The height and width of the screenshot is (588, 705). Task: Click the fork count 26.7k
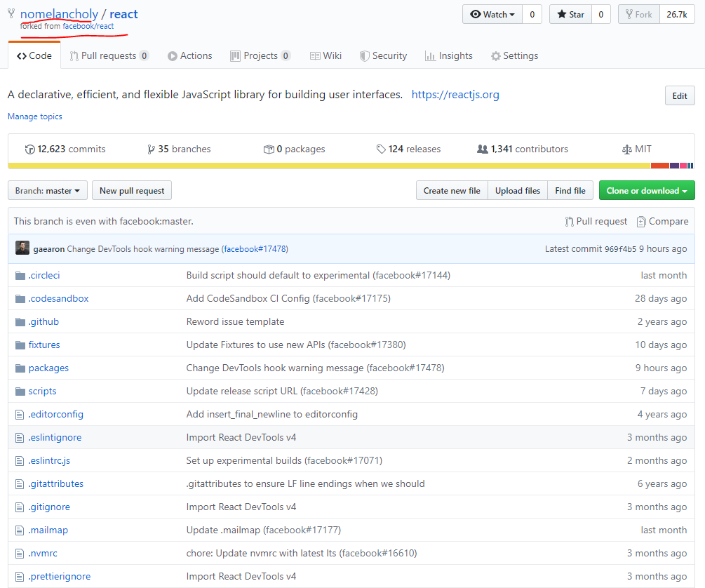coord(677,15)
